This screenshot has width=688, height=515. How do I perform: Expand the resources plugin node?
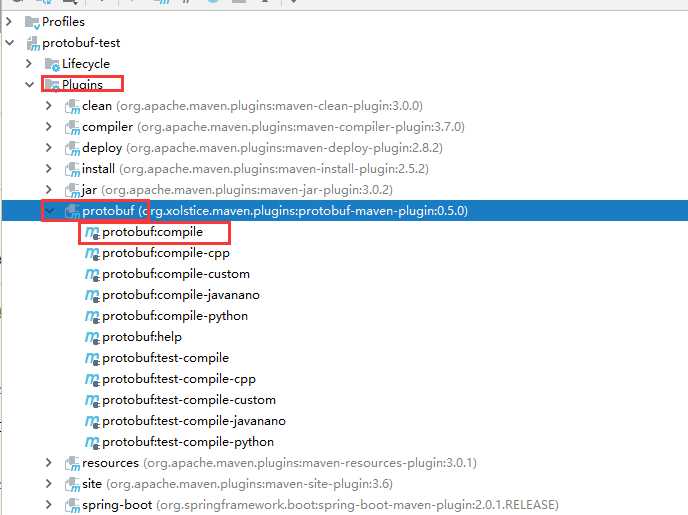coord(49,463)
